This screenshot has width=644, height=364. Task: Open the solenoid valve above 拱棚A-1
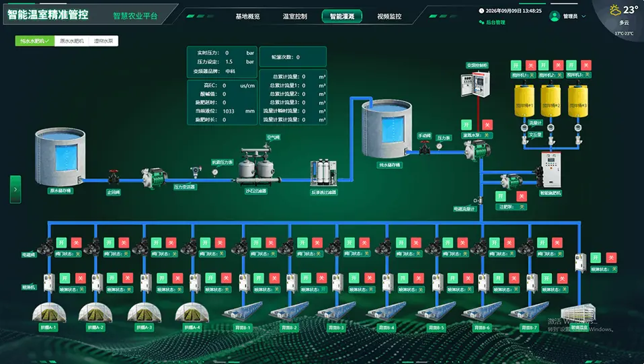click(x=61, y=243)
